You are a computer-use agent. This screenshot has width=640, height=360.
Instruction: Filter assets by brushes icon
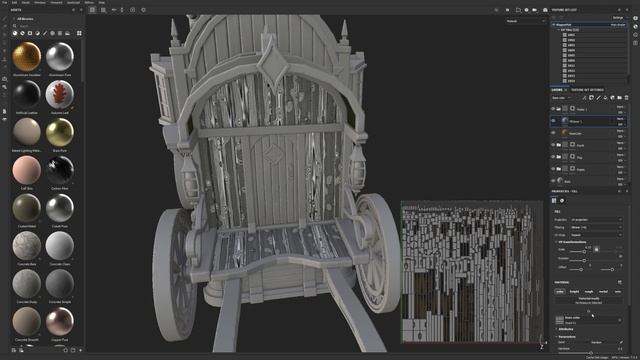tap(45, 33)
